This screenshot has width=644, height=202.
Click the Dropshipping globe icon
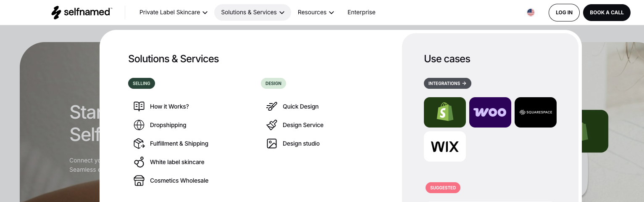139,125
